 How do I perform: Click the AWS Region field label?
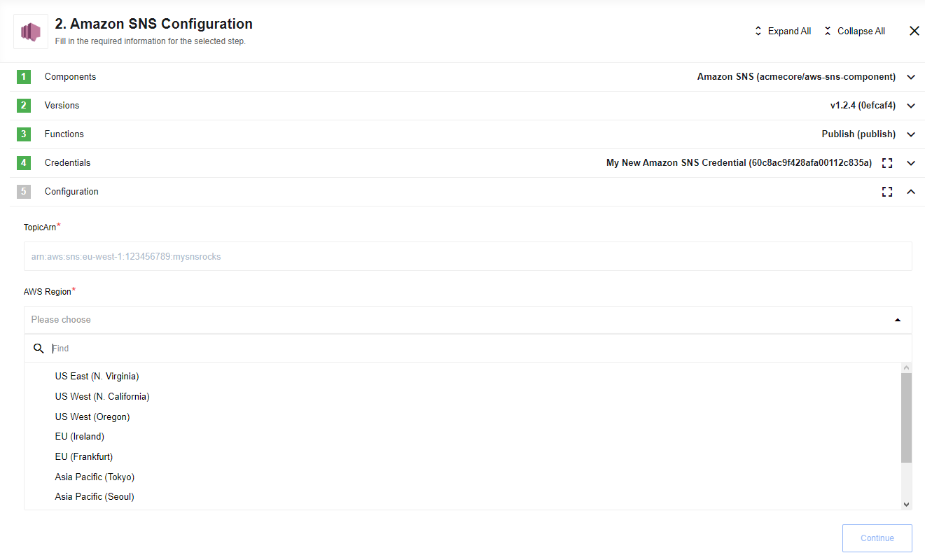48,292
